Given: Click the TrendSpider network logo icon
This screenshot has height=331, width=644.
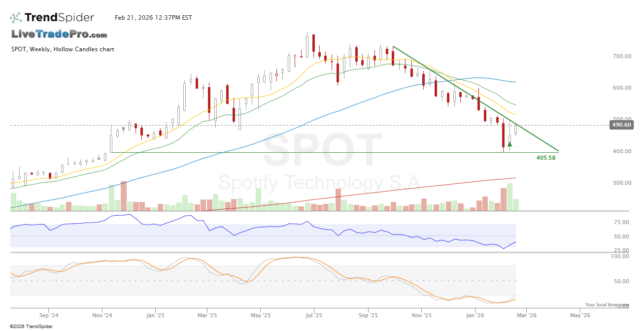Looking at the screenshot, I should [16, 18].
